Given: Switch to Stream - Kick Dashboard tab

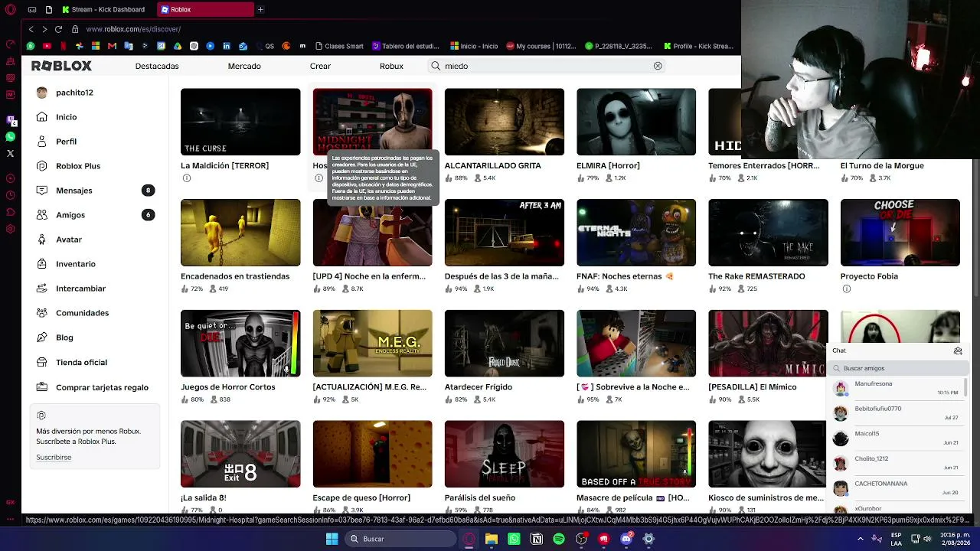Looking at the screenshot, I should [103, 9].
